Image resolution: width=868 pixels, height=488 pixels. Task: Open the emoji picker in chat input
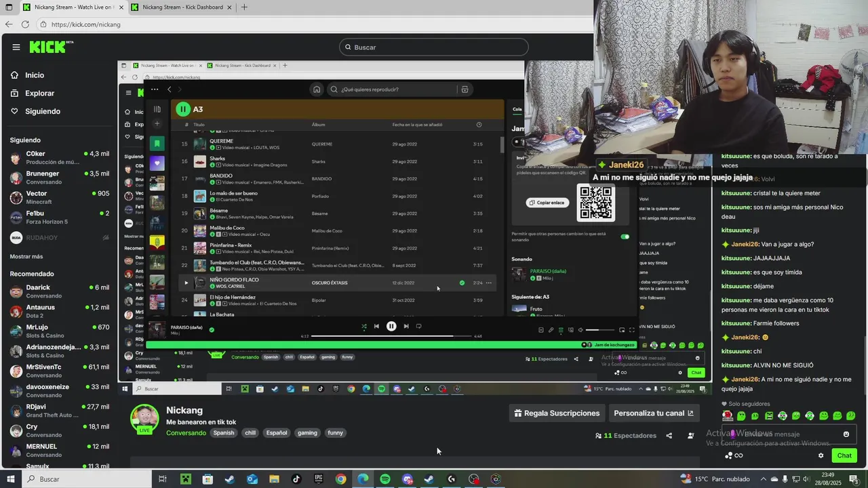[x=846, y=434]
